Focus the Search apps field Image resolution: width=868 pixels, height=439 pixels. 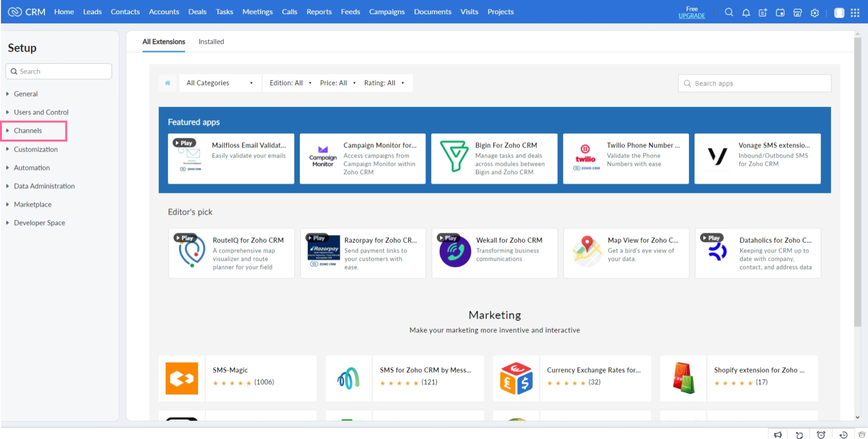pyautogui.click(x=755, y=83)
